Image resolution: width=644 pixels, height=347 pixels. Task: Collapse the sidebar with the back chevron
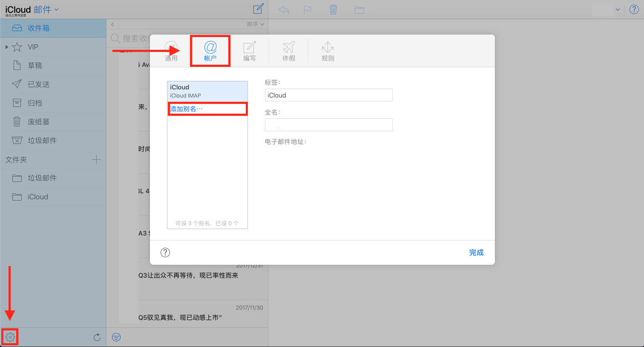(112, 24)
